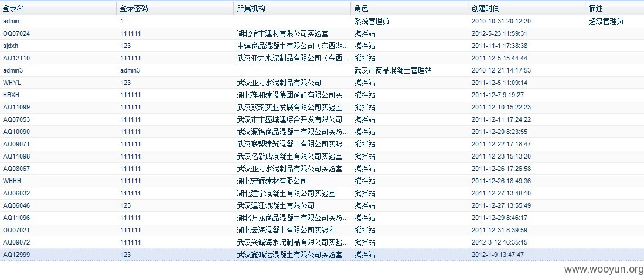
Task: Click the 2011-12-26 18:49:36 creation time
Action: click(501, 181)
